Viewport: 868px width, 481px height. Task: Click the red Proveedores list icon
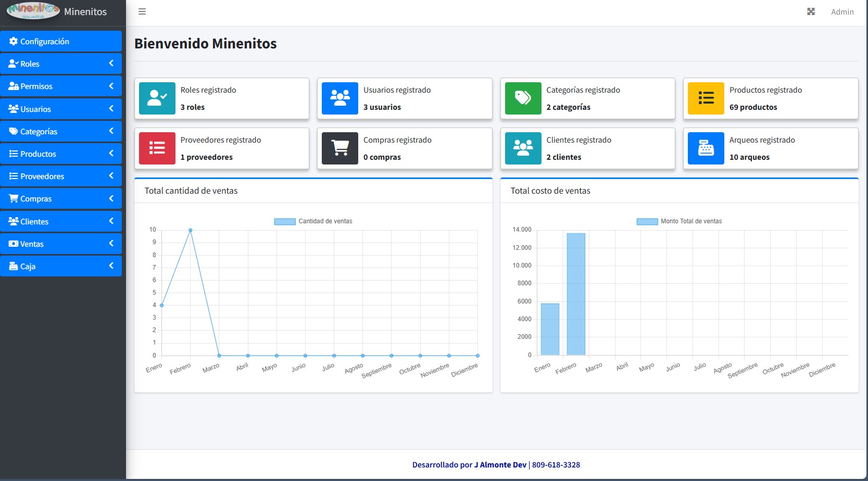157,148
